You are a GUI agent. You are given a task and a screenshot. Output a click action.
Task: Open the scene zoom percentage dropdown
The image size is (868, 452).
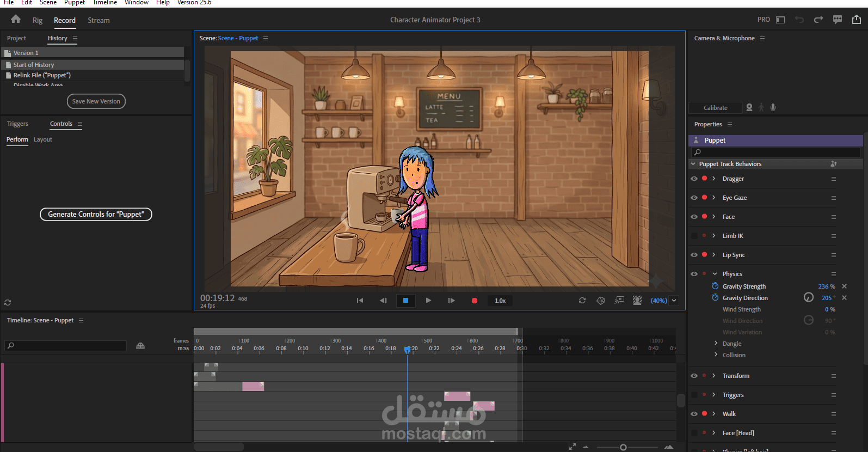(x=674, y=301)
